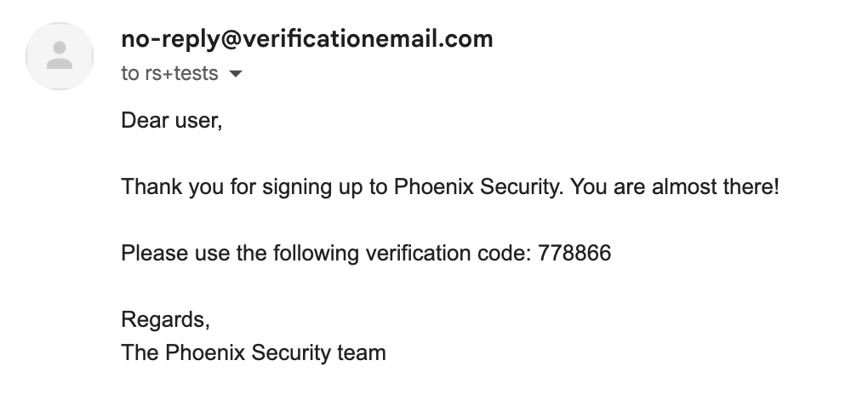Click the 'Regards,' closing line
Viewport: 868px width, 412px height.
[x=165, y=319]
